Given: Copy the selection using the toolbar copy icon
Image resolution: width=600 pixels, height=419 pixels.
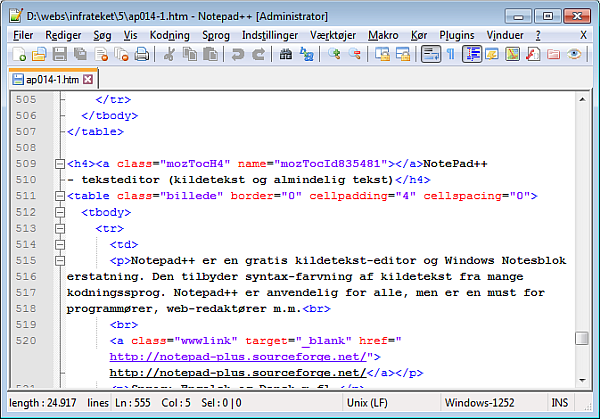Looking at the screenshot, I should [190, 54].
